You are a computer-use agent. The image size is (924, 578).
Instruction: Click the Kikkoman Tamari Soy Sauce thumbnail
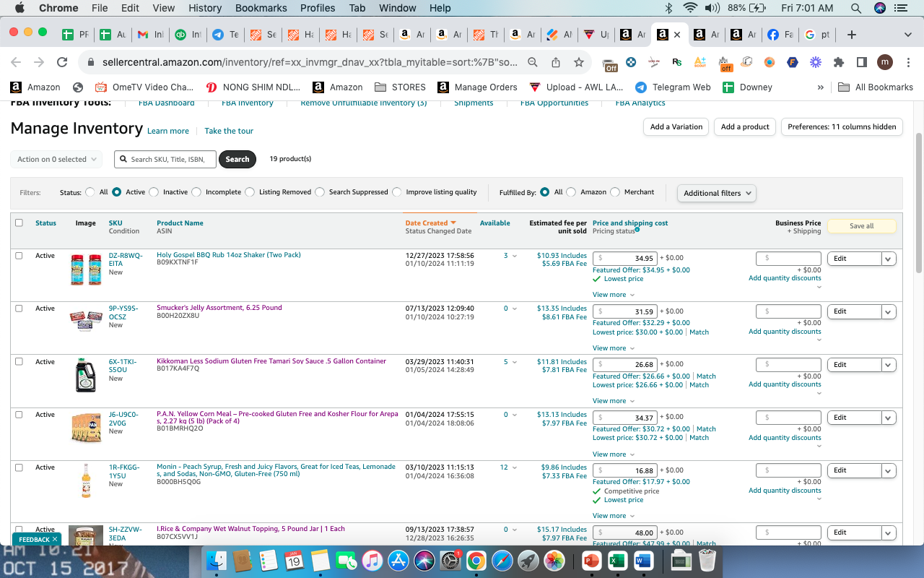click(x=86, y=376)
